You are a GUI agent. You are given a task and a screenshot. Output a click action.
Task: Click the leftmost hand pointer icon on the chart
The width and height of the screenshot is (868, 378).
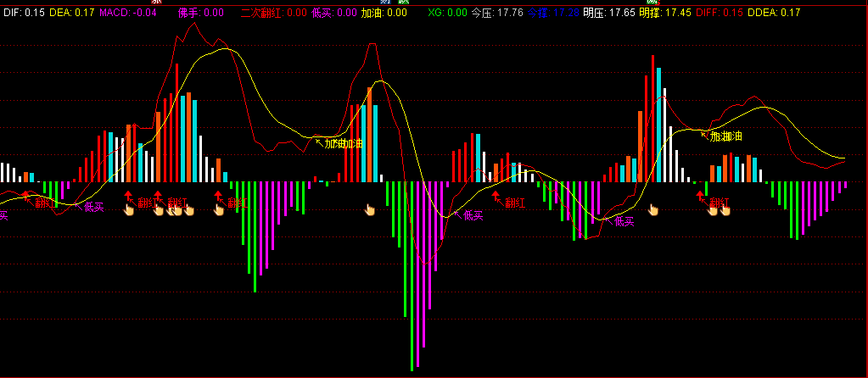(x=129, y=209)
